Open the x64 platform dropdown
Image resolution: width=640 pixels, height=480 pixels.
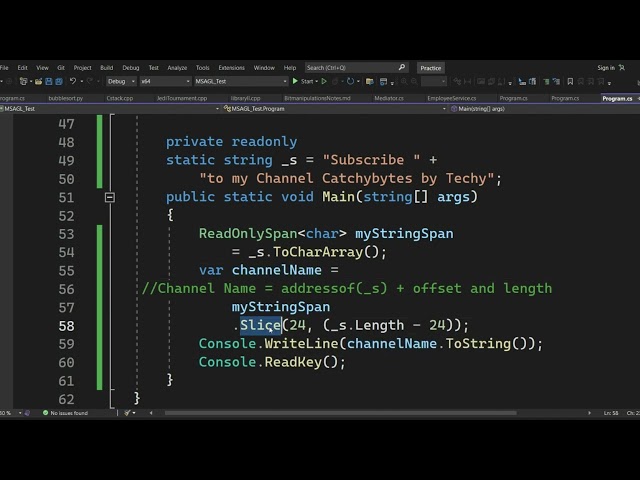coord(165,82)
